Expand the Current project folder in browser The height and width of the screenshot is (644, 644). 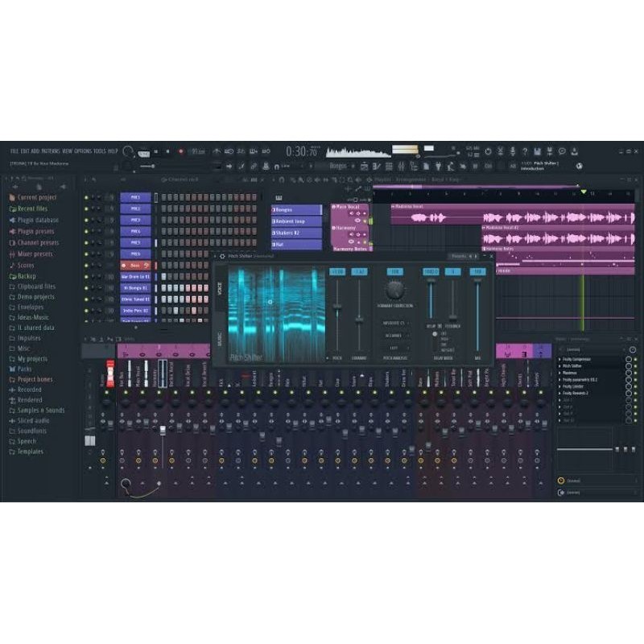tap(32, 197)
